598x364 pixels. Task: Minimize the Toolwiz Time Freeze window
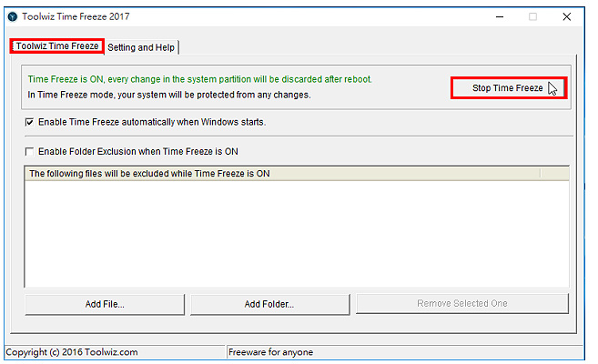(x=499, y=16)
